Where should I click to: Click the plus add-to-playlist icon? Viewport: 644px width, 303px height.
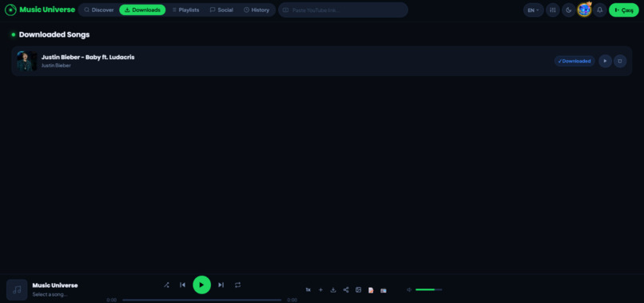(x=320, y=290)
